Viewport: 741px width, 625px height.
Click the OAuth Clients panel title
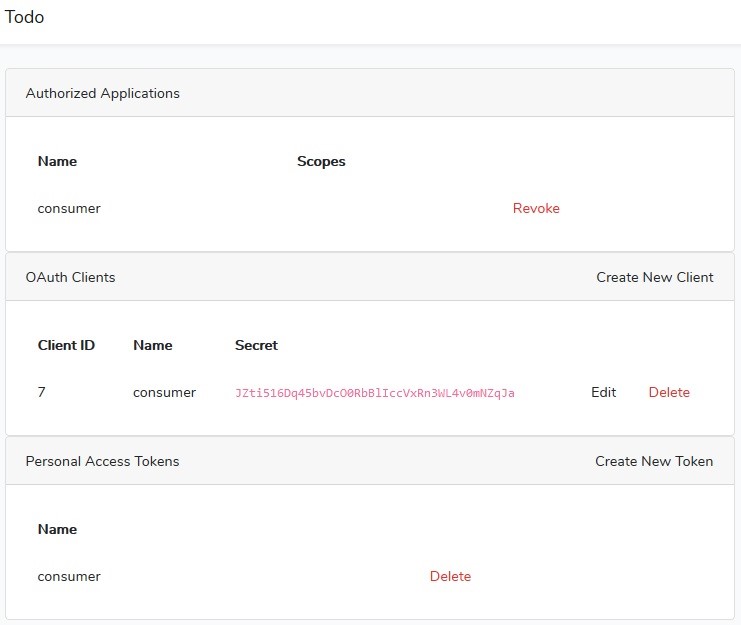(70, 277)
